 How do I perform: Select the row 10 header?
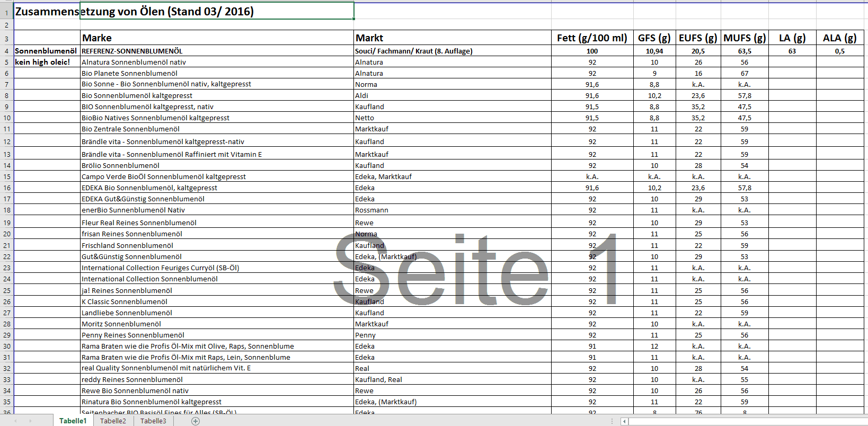click(6, 118)
